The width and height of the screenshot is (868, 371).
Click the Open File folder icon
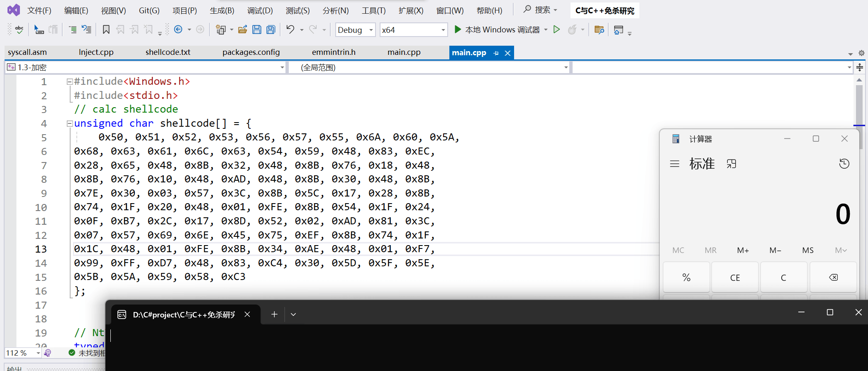click(x=243, y=29)
